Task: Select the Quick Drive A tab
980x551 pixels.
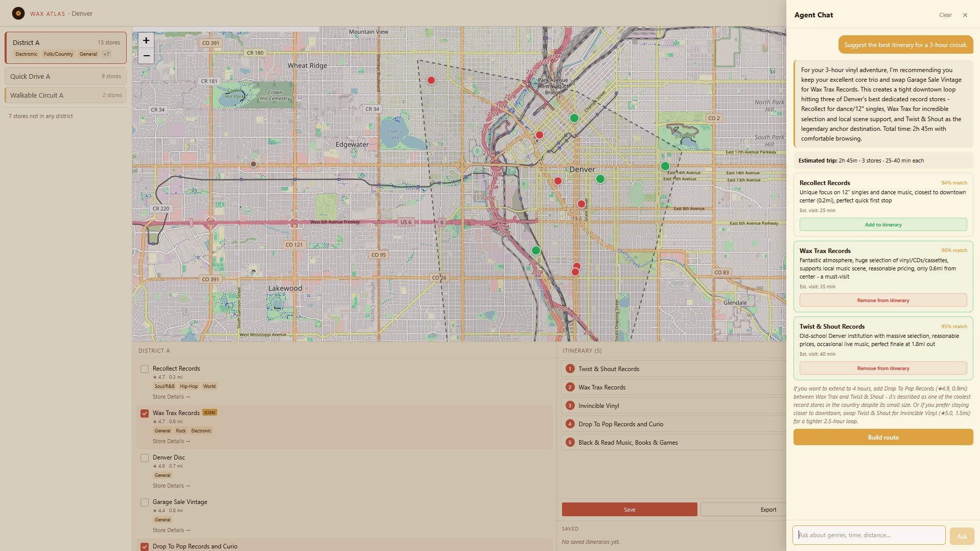Action: 66,76
